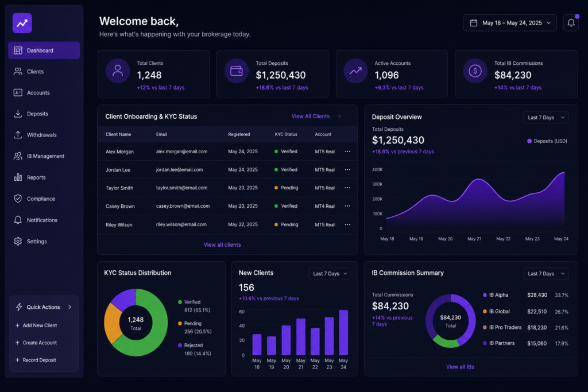Click the Riley Wilson client name
Viewport: 588px width, 392px height.
(119, 225)
